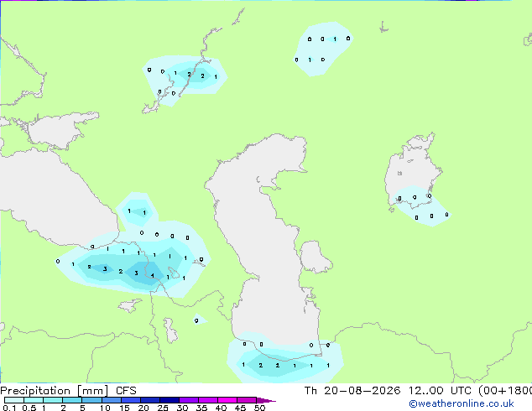Select the 10–15 mm legend color swatch

(x=111, y=400)
